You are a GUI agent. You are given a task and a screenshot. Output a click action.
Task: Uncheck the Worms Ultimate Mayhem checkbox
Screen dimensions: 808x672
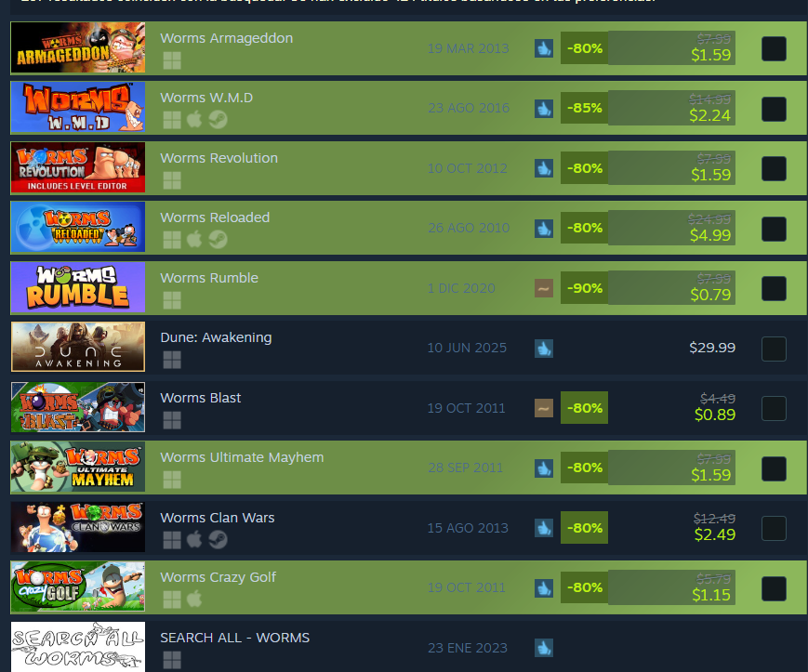[x=774, y=468]
